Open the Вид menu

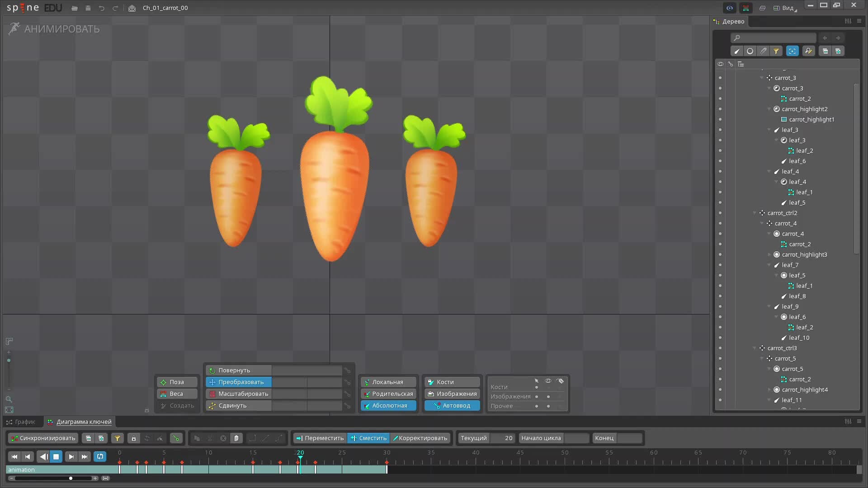(785, 8)
